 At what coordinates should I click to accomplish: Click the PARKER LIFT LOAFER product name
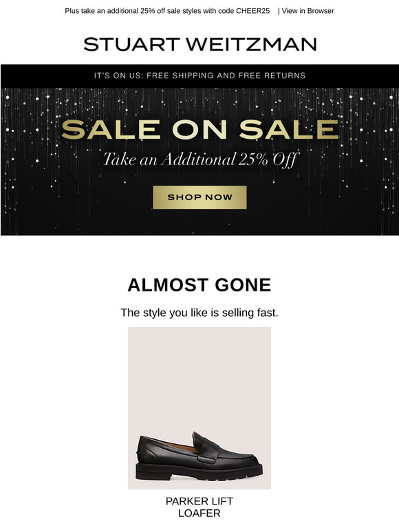point(199,507)
